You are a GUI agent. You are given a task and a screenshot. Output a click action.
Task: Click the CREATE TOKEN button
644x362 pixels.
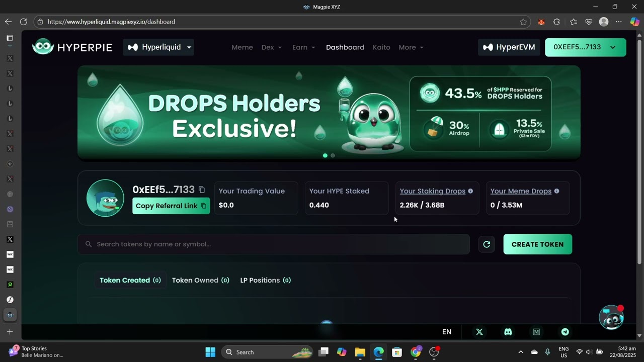pos(537,244)
